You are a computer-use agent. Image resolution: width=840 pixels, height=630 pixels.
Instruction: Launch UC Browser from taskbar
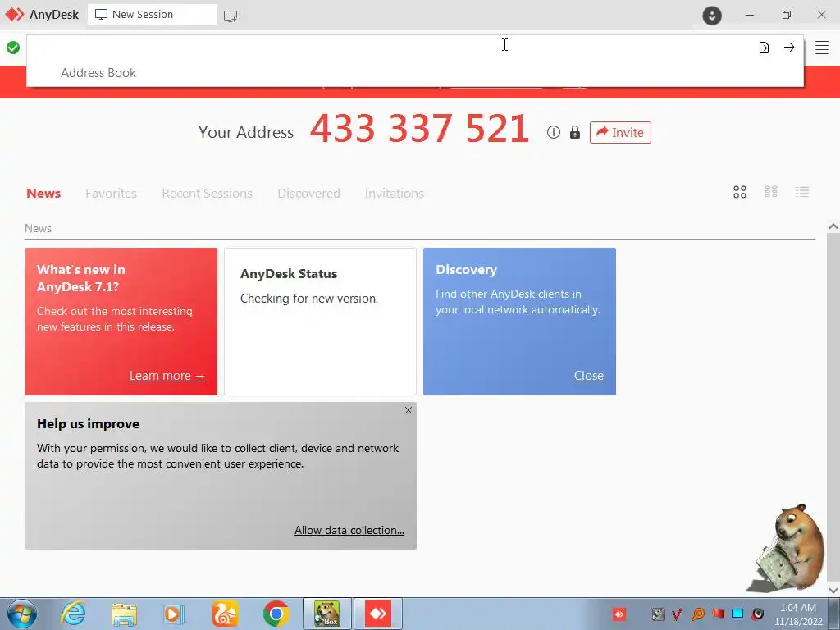click(226, 614)
